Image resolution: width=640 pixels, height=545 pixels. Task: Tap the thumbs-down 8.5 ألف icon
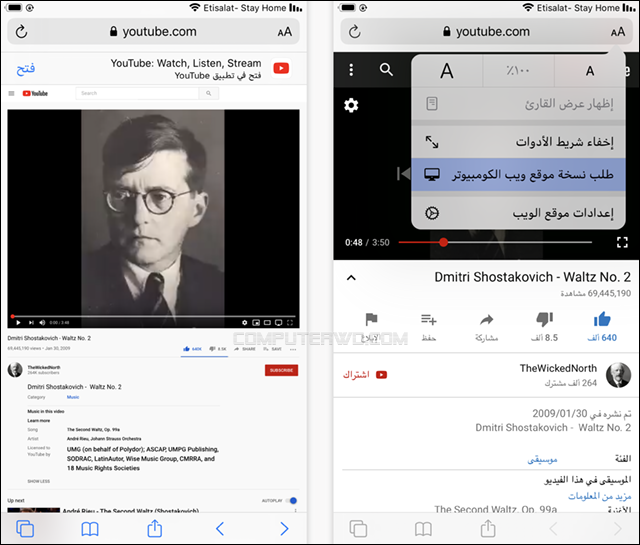pos(544,319)
